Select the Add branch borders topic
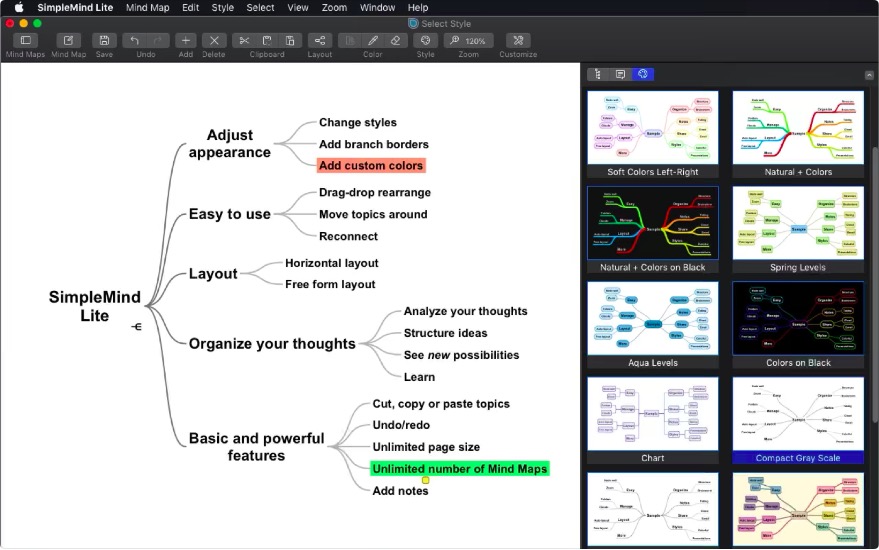879x550 pixels. (374, 144)
